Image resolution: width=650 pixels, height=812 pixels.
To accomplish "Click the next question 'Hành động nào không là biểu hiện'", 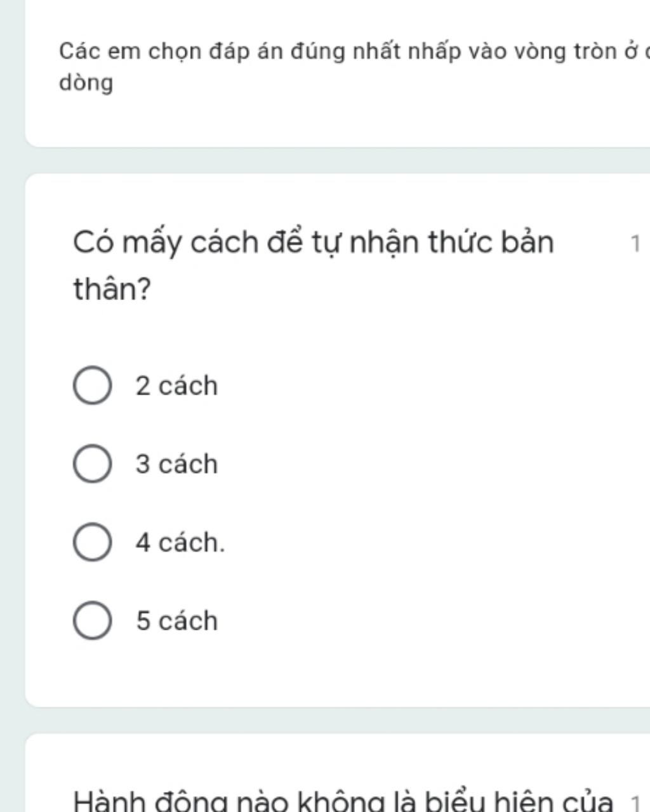I will 343,801.
